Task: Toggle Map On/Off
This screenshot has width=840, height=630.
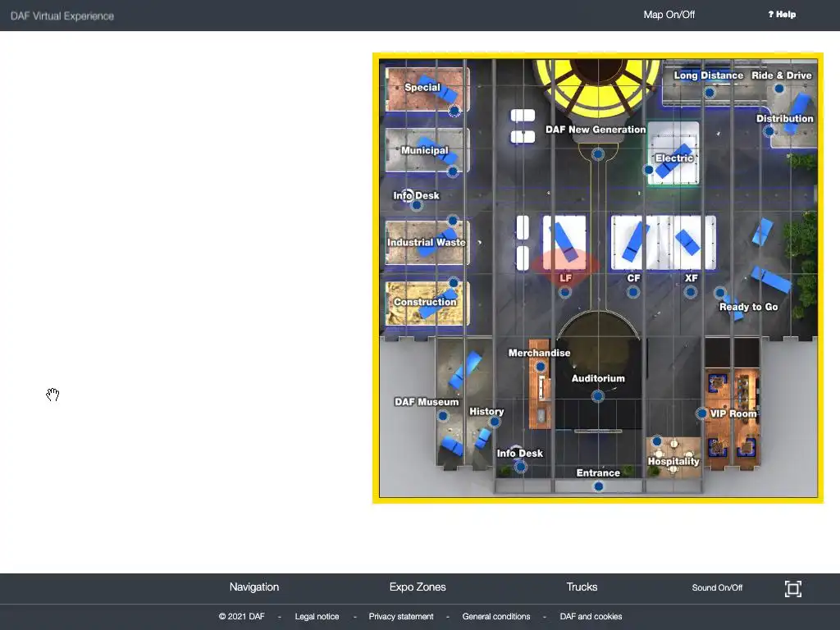Action: [669, 15]
